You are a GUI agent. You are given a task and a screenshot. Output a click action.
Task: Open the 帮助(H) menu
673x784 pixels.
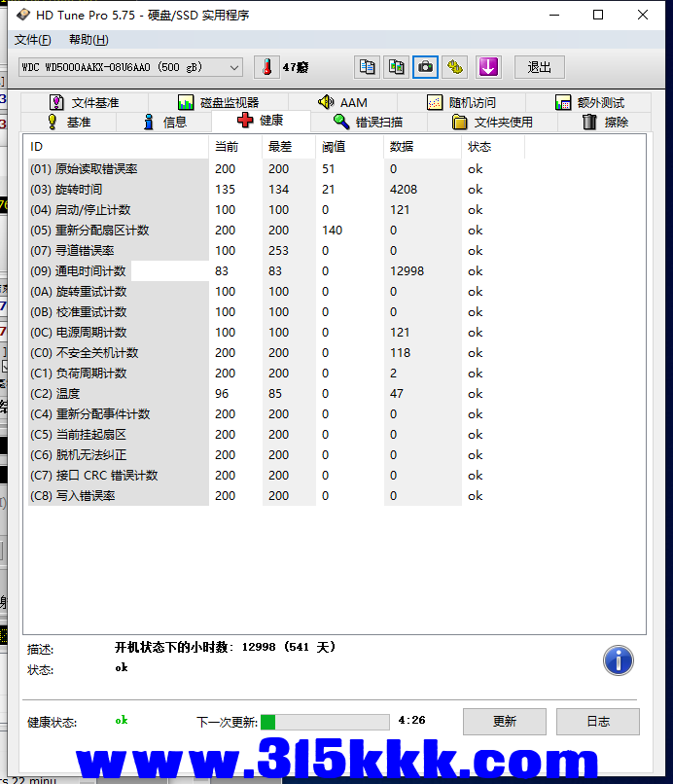tap(89, 40)
